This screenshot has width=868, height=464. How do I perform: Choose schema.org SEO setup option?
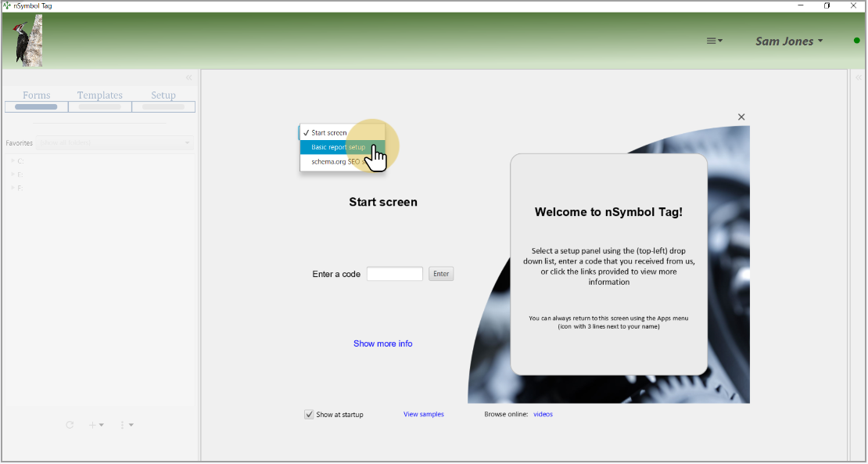tap(342, 162)
